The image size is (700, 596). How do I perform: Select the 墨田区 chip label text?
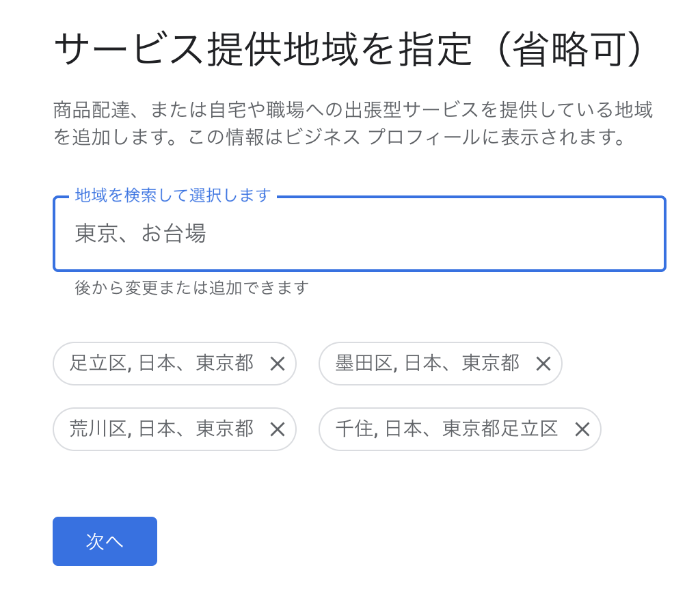point(427,363)
